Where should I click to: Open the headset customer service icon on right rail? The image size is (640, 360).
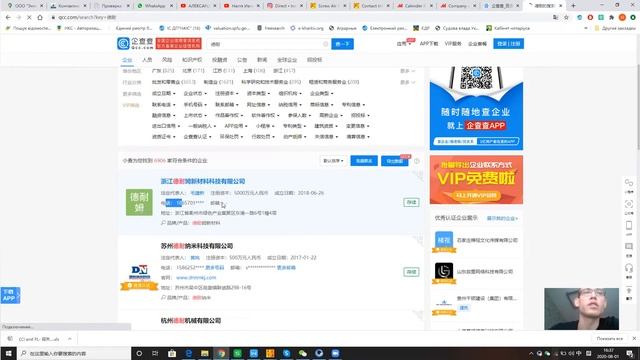(629, 269)
